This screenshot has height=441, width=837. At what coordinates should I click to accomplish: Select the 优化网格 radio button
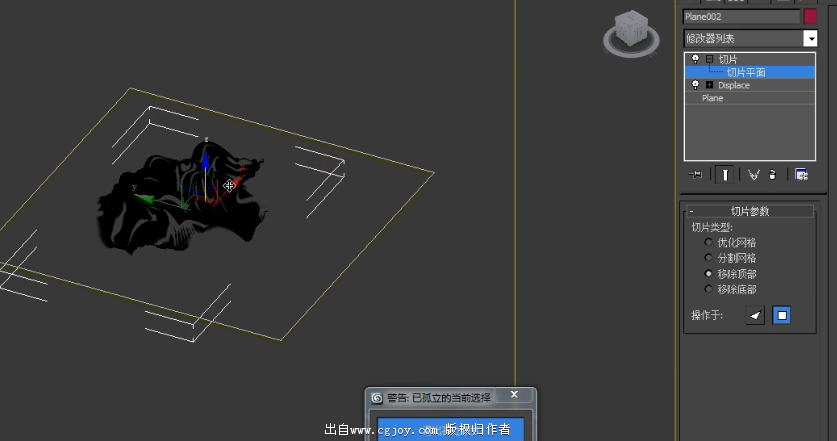tap(708, 242)
